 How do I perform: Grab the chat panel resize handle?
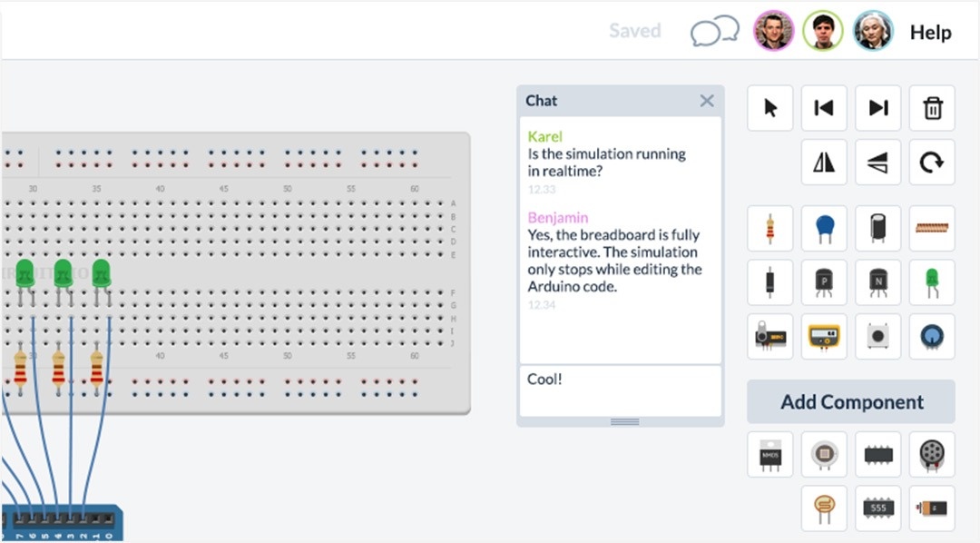tap(624, 421)
